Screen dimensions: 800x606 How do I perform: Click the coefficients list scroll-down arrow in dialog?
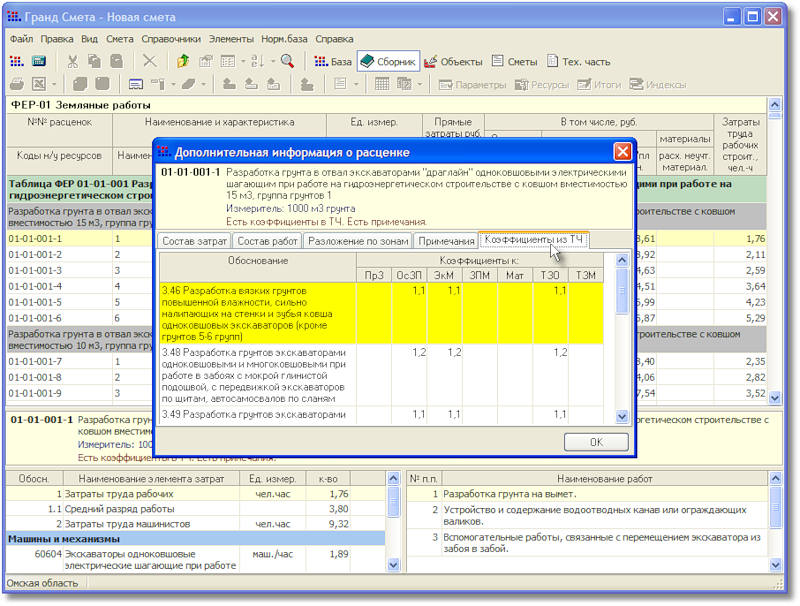click(x=621, y=417)
